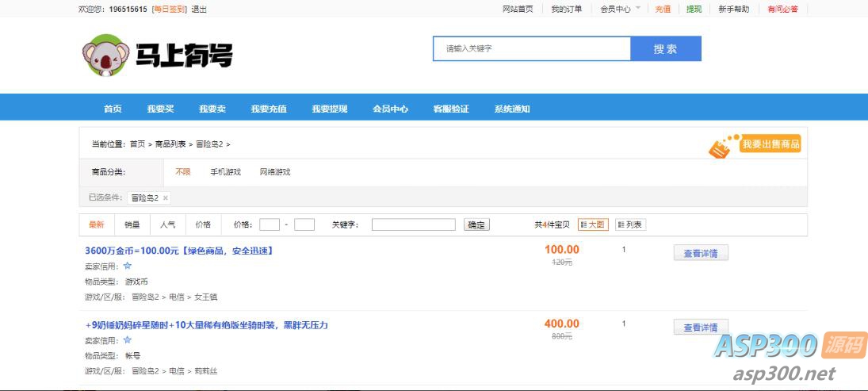Click 我要出售商品 button
Image resolution: width=868 pixels, height=391 pixels.
(x=771, y=144)
